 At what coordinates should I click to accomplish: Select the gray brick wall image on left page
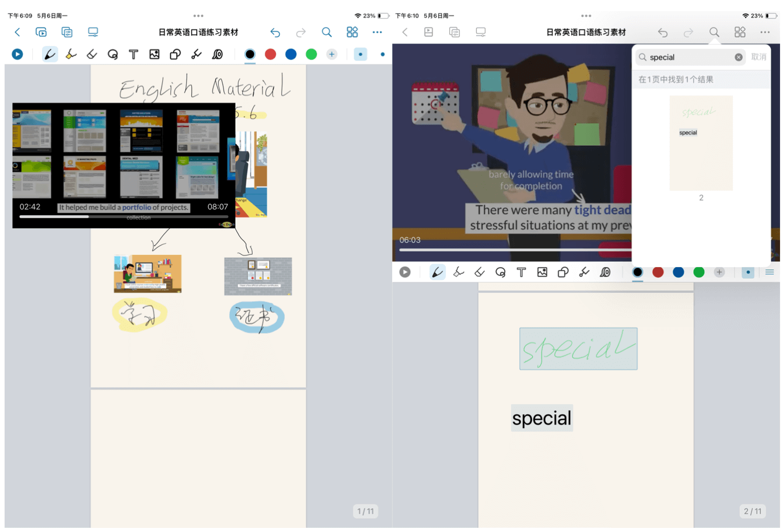click(x=258, y=276)
